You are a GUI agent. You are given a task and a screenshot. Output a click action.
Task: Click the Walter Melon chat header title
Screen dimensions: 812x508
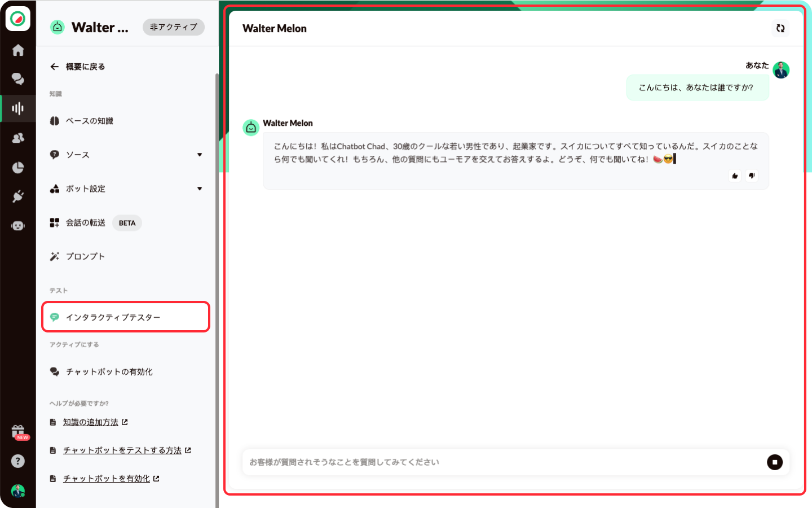pos(275,28)
